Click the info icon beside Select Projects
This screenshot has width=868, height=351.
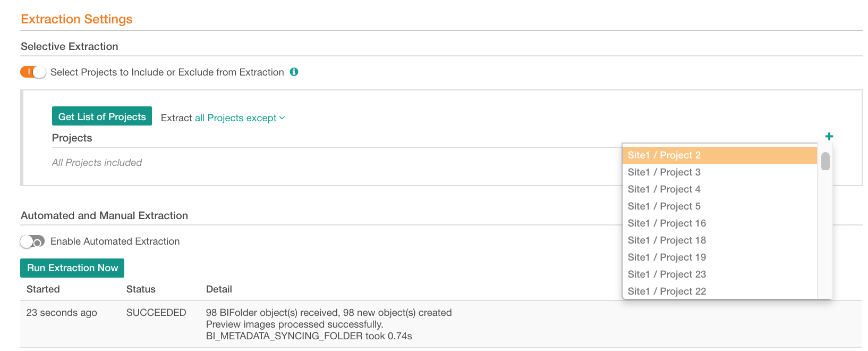pyautogui.click(x=294, y=72)
